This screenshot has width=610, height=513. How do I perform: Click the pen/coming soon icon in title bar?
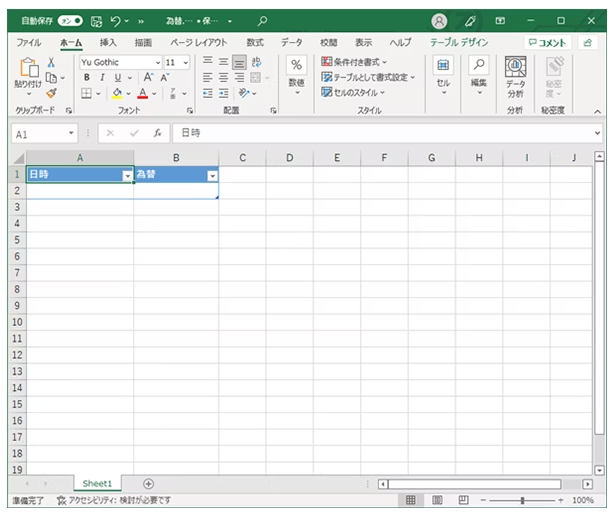point(470,21)
